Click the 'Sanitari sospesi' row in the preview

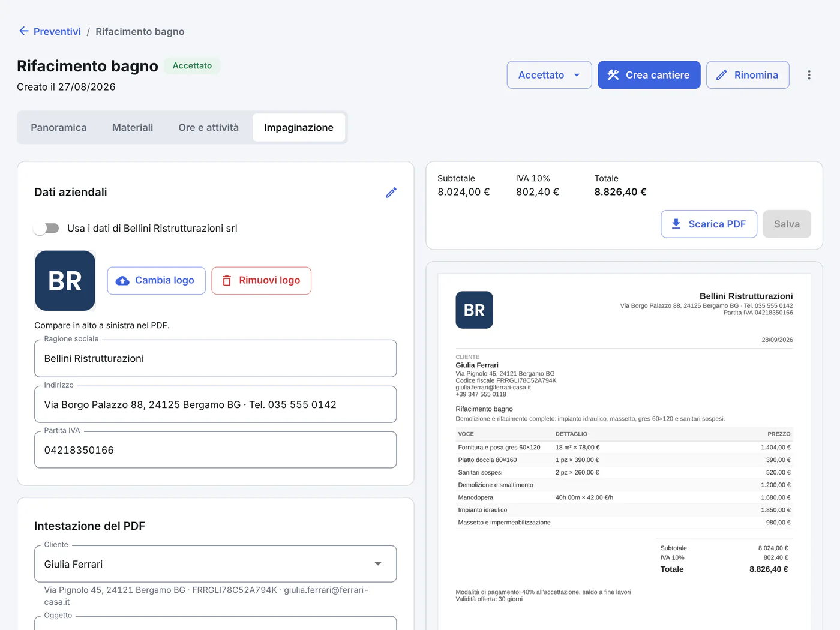624,473
